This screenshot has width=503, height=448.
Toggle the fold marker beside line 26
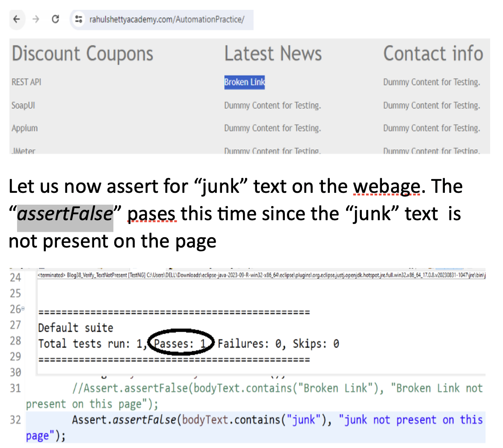click(x=23, y=309)
